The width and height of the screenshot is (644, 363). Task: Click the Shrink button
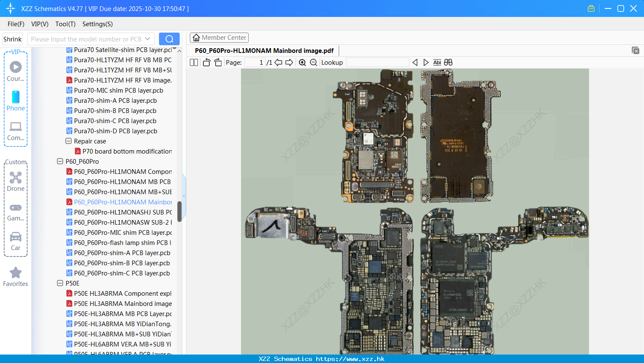12,39
